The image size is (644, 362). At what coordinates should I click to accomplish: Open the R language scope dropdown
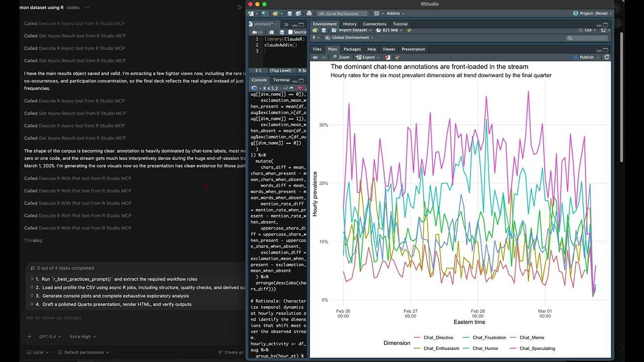click(x=316, y=38)
